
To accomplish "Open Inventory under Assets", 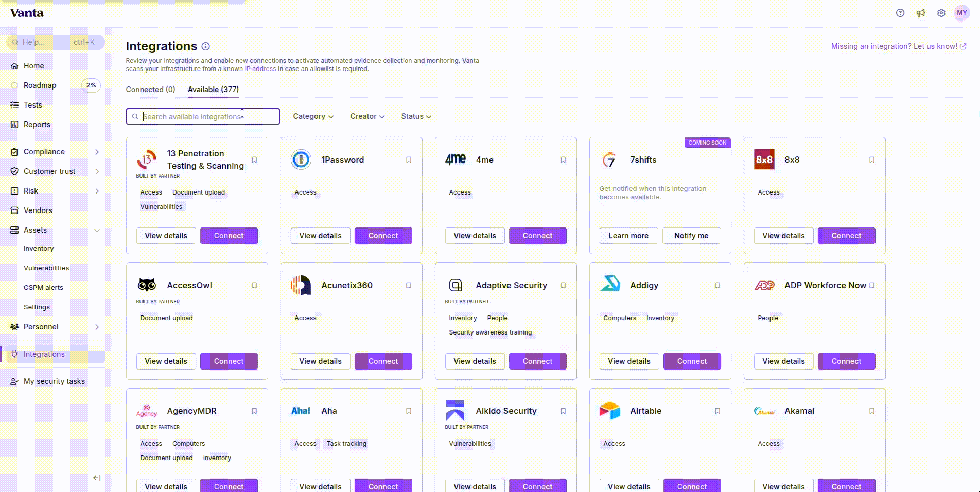I will point(39,249).
